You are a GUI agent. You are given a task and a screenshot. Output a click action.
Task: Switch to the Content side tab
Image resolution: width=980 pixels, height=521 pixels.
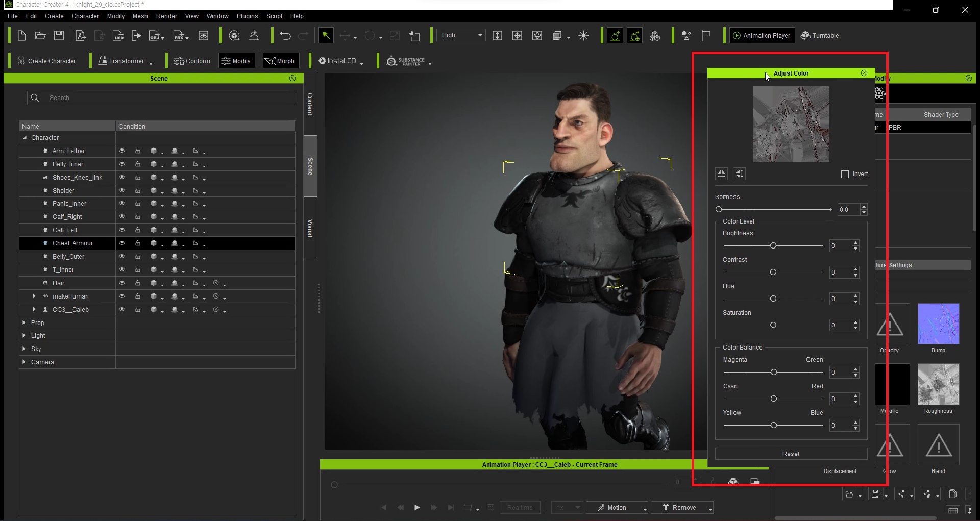(x=310, y=104)
